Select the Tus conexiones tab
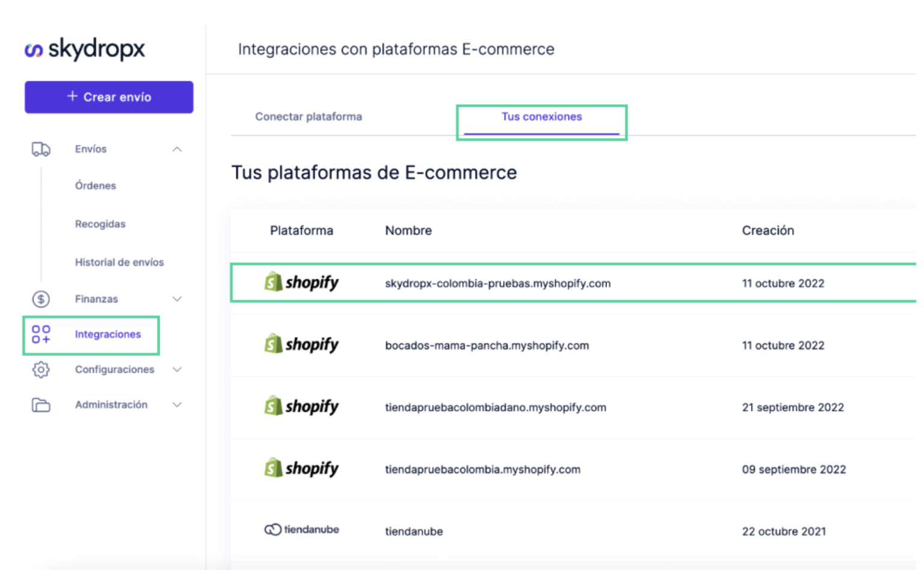The image size is (924, 570). (541, 117)
